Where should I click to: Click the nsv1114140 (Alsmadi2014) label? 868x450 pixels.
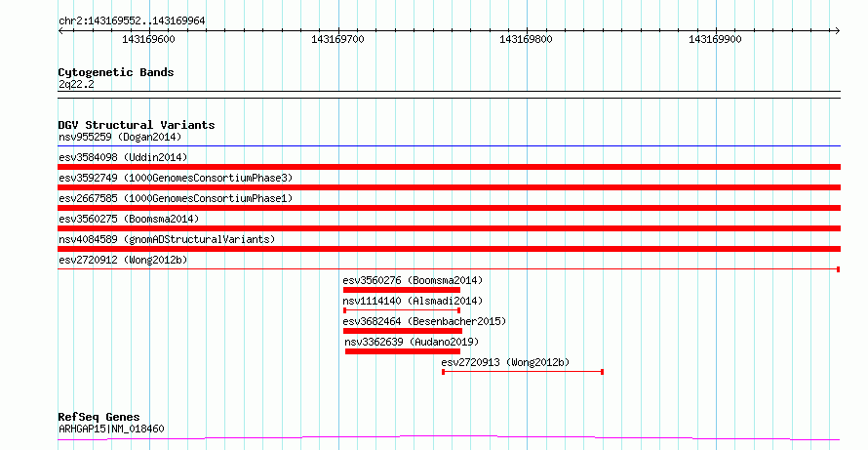tap(413, 301)
